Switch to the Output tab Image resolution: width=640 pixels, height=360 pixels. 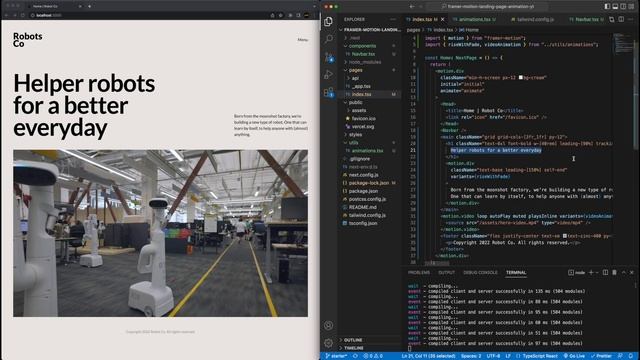click(x=447, y=272)
